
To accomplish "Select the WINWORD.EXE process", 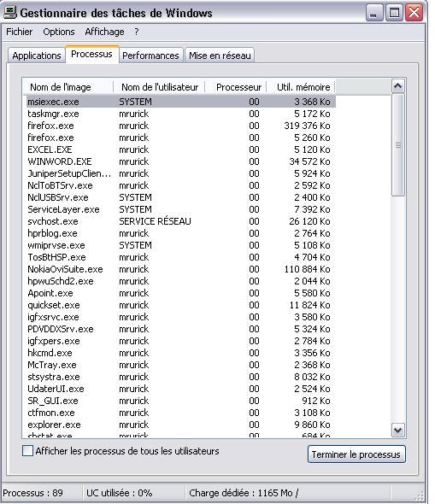I will click(180, 161).
